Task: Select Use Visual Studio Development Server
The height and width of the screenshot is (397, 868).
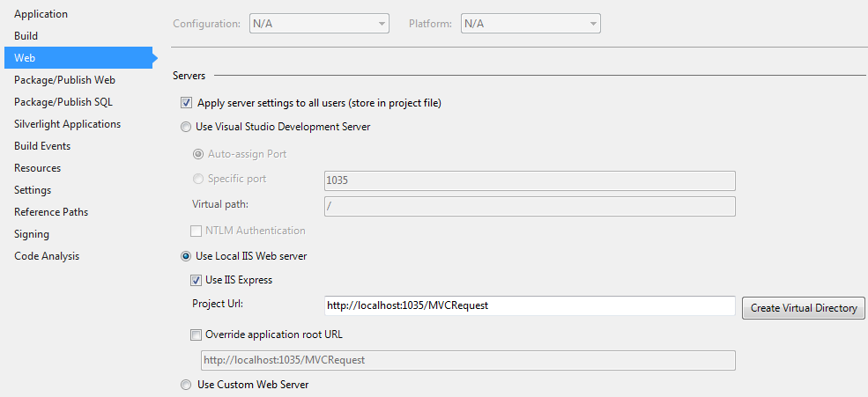Action: click(186, 127)
